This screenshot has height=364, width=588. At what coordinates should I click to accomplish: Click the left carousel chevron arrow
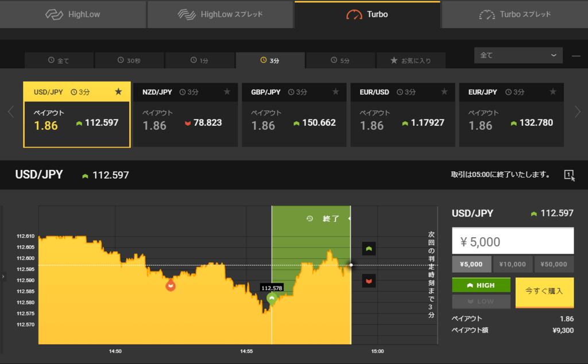[x=9, y=113]
